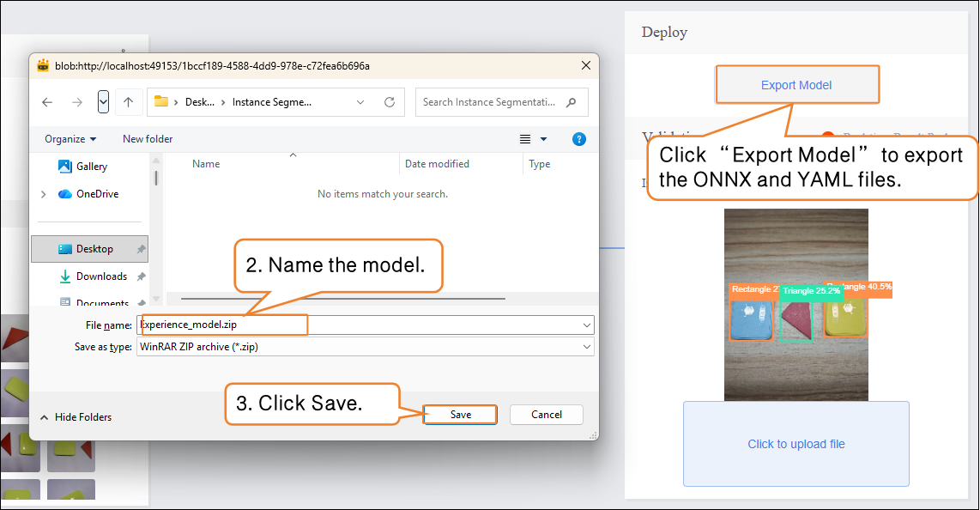Sort files by Date modified column
The height and width of the screenshot is (510, 980).
(x=437, y=164)
